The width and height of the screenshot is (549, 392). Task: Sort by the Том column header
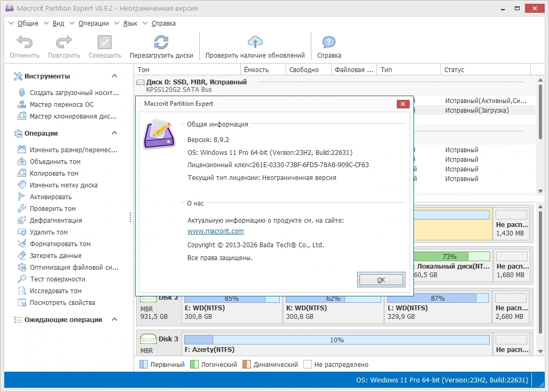pyautogui.click(x=187, y=69)
